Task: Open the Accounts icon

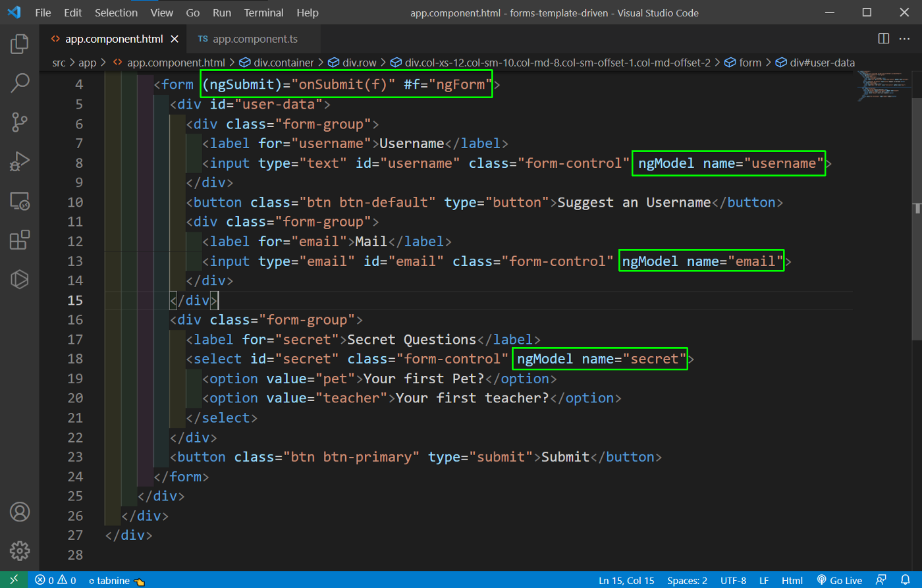Action: [20, 512]
